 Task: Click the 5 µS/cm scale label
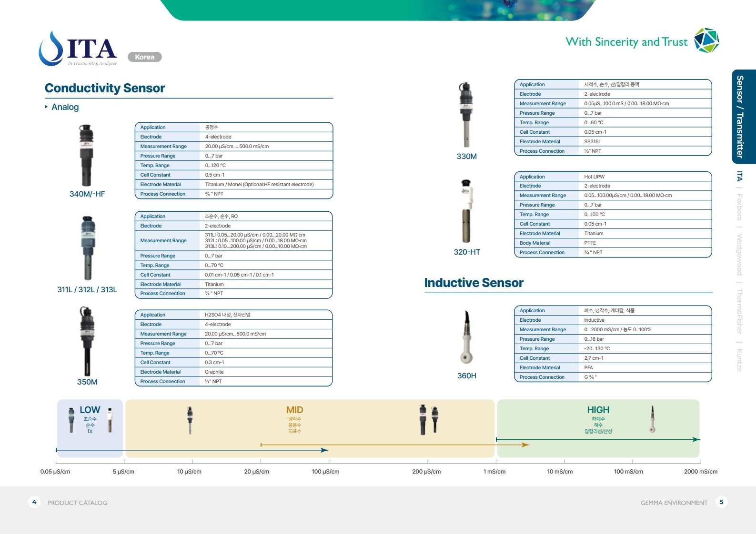coord(123,472)
